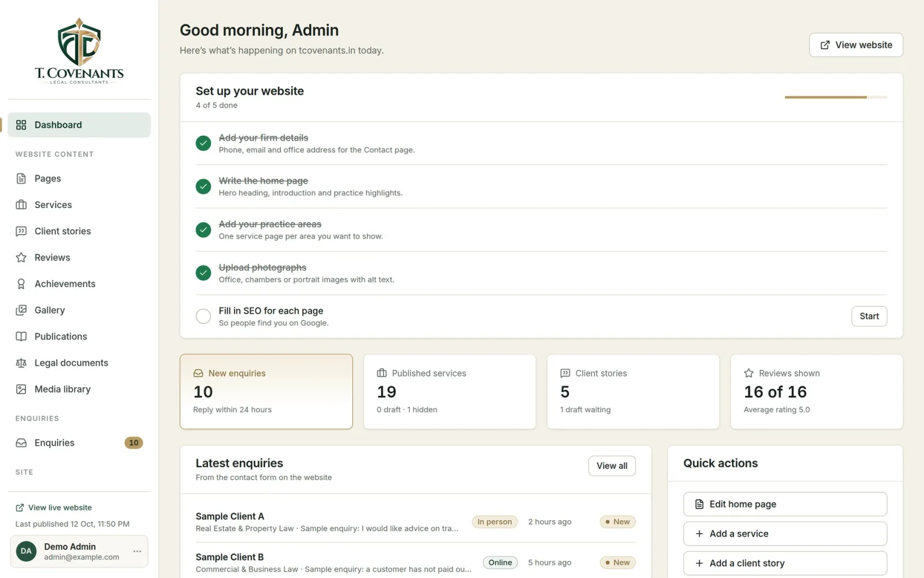The image size is (924, 578).
Task: Click the Services briefcase icon
Action: point(21,205)
